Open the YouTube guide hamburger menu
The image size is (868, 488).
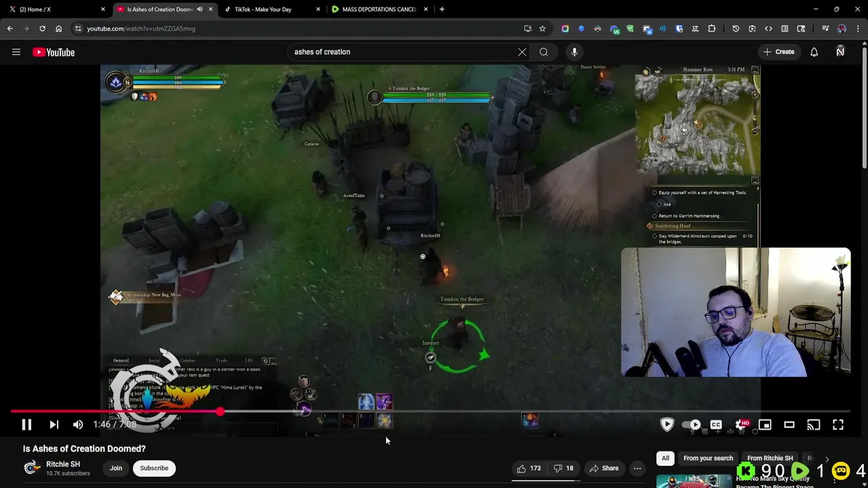point(16,52)
